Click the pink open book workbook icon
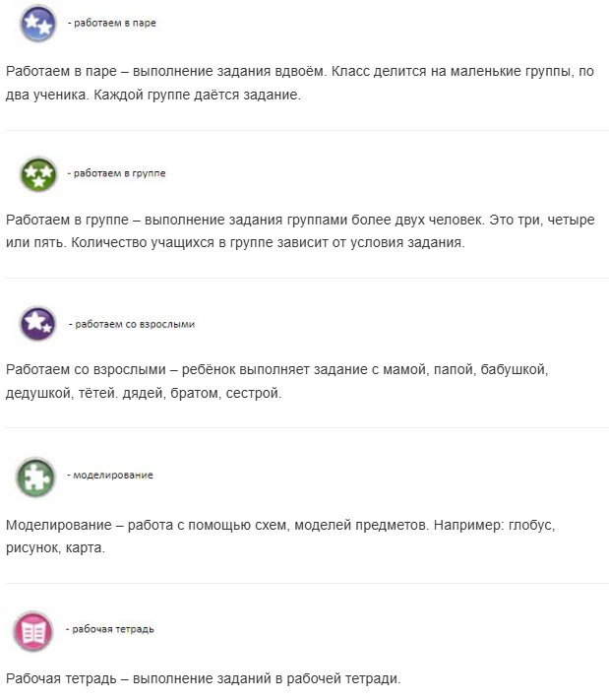This screenshot has width=609, height=700. point(33,630)
